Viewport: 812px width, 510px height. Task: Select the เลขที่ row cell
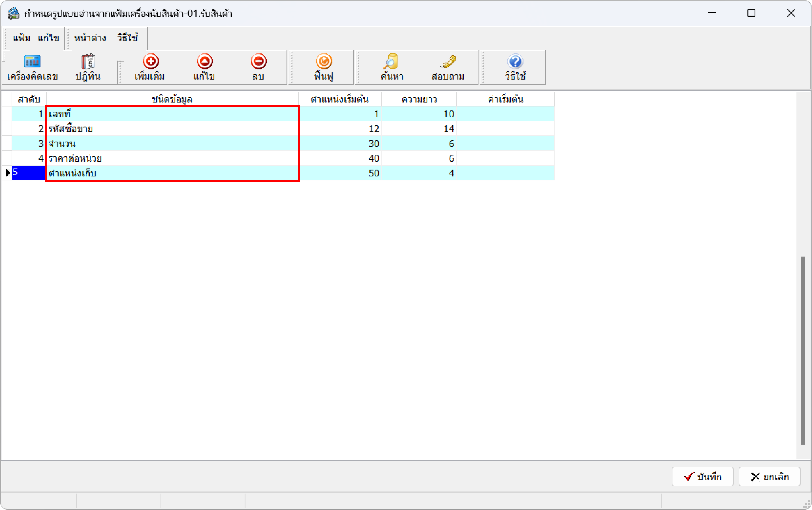pyautogui.click(x=172, y=114)
